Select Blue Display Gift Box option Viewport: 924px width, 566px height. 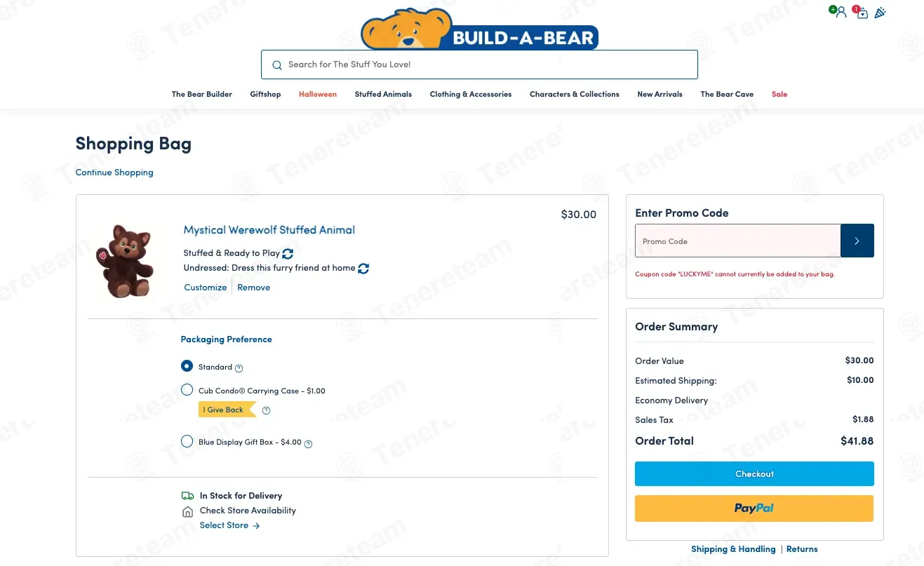tap(187, 441)
